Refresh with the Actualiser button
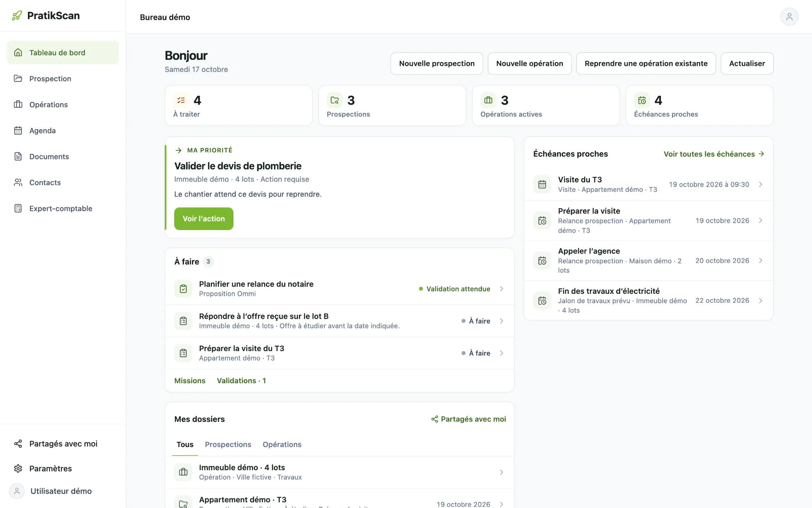 pyautogui.click(x=747, y=63)
